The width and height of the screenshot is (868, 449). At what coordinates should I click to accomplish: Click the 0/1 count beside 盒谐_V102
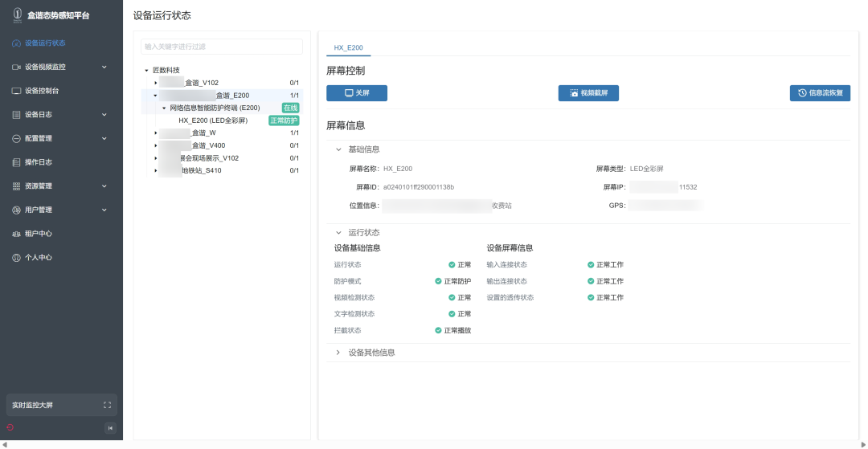(294, 83)
